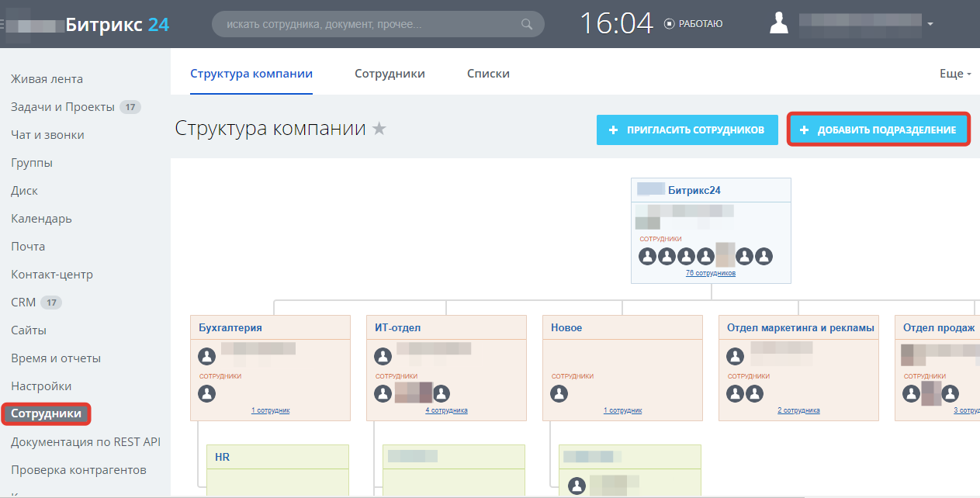Open the Отдел продаж department title
The width and height of the screenshot is (980, 498).
939,328
